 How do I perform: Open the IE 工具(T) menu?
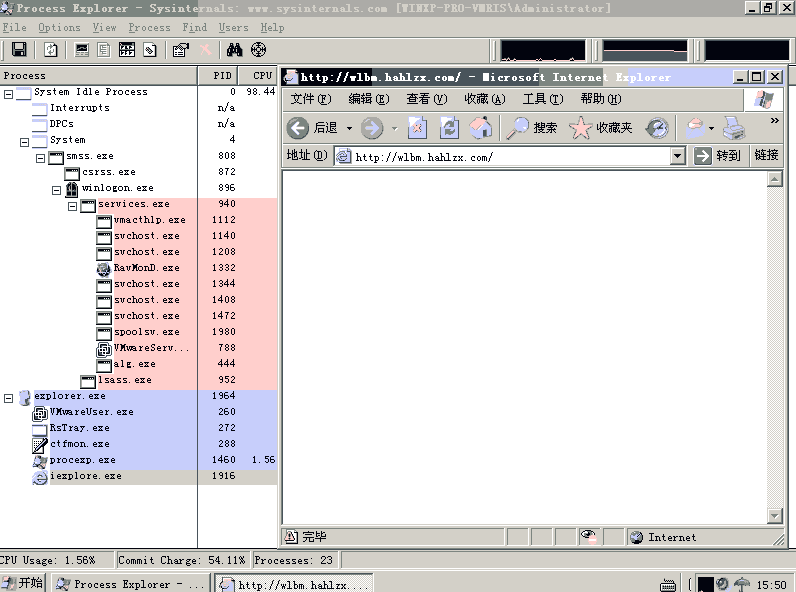(x=543, y=98)
